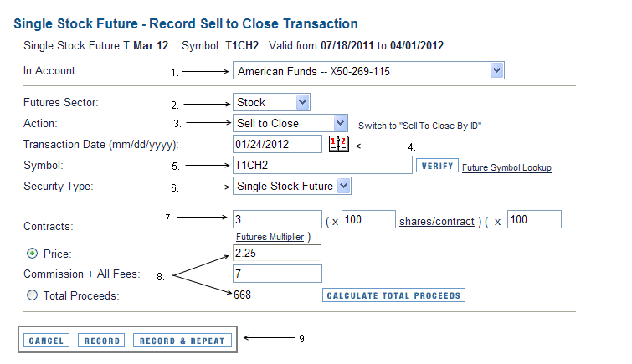Image resolution: width=632 pixels, height=364 pixels.
Task: Click the Contracts quantity field
Action: [277, 219]
